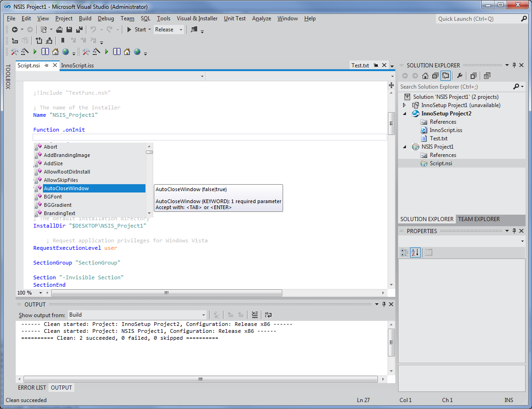Click Collapse All icon in Solution Explorer

[x=435, y=76]
